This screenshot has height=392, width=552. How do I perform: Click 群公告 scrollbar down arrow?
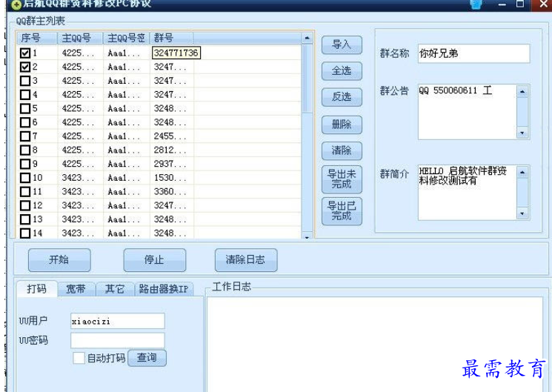(522, 133)
